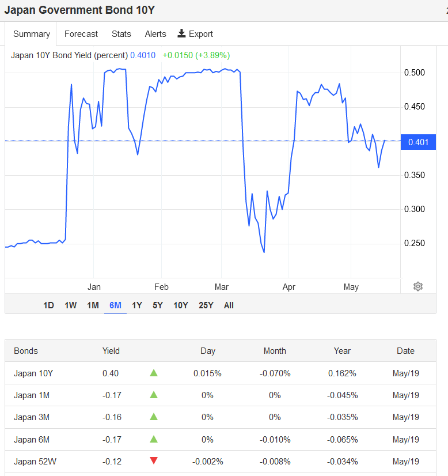Select the 25Y time range
This screenshot has width=448, height=476.
pyautogui.click(x=206, y=305)
